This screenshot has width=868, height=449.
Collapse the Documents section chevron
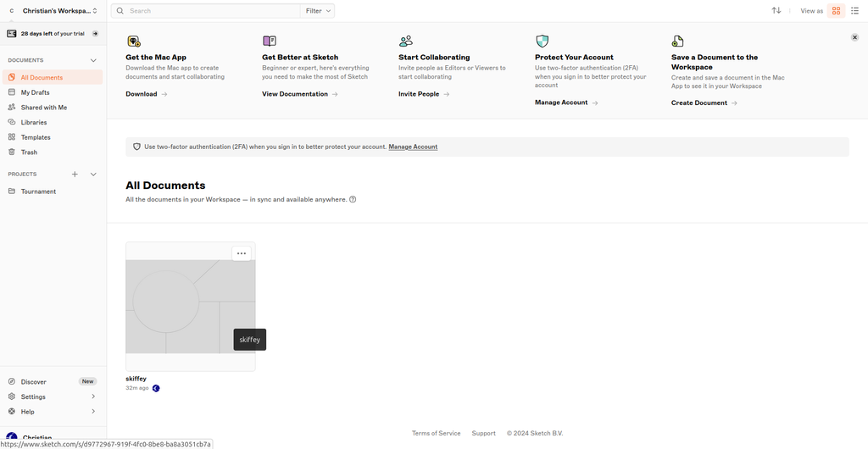tap(93, 60)
